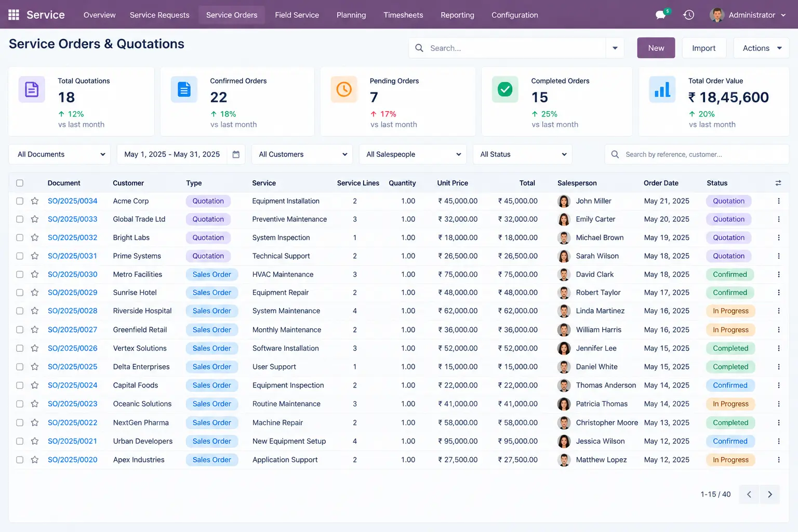Open the Timesheets menu
798x532 pixels.
point(403,15)
